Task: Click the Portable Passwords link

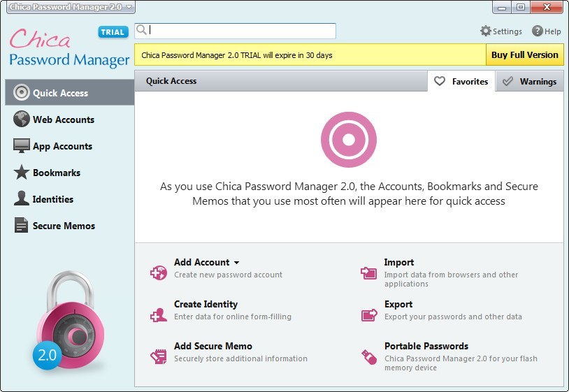Action: (x=426, y=346)
